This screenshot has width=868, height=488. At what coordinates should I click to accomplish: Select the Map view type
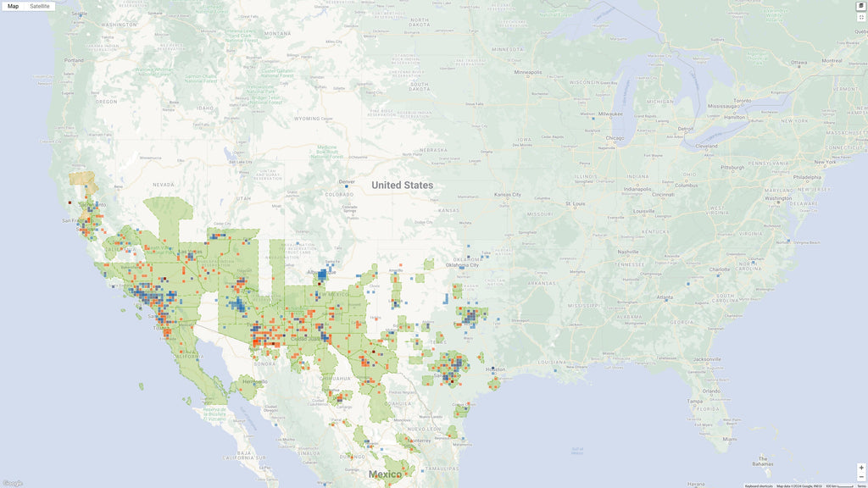coord(13,6)
